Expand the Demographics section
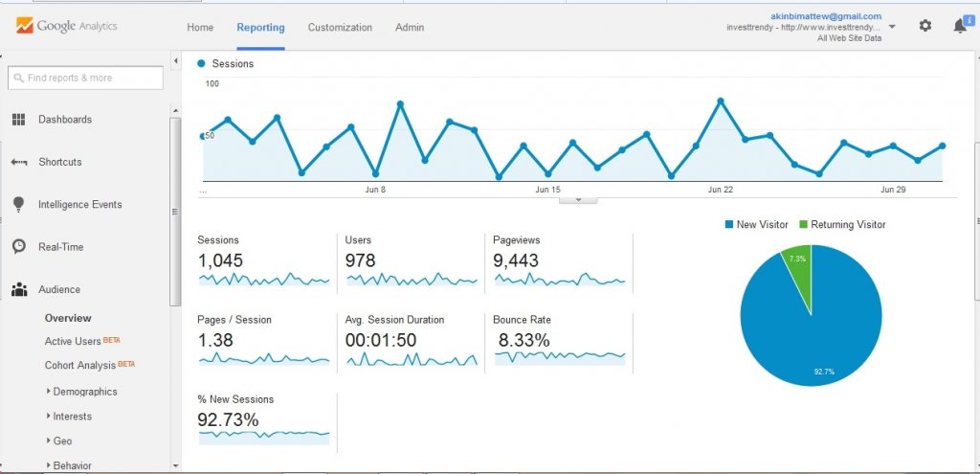The height and width of the screenshot is (474, 980). [x=49, y=392]
